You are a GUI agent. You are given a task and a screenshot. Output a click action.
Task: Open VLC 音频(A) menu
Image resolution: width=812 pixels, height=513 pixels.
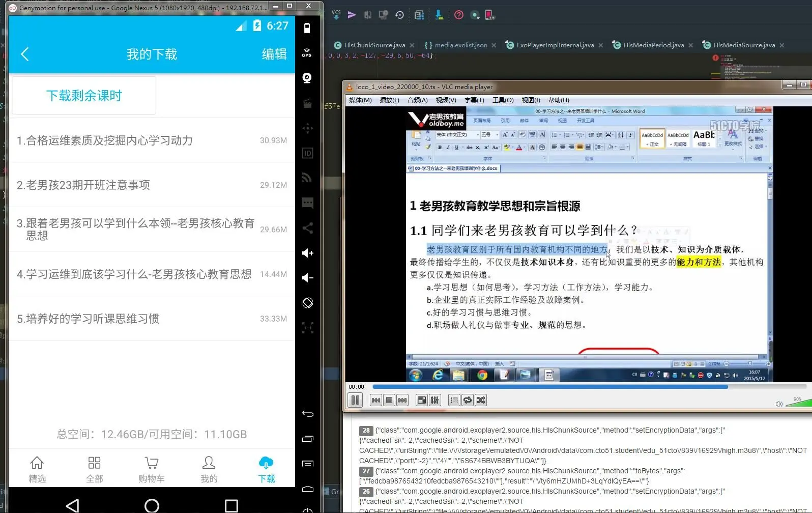[417, 100]
